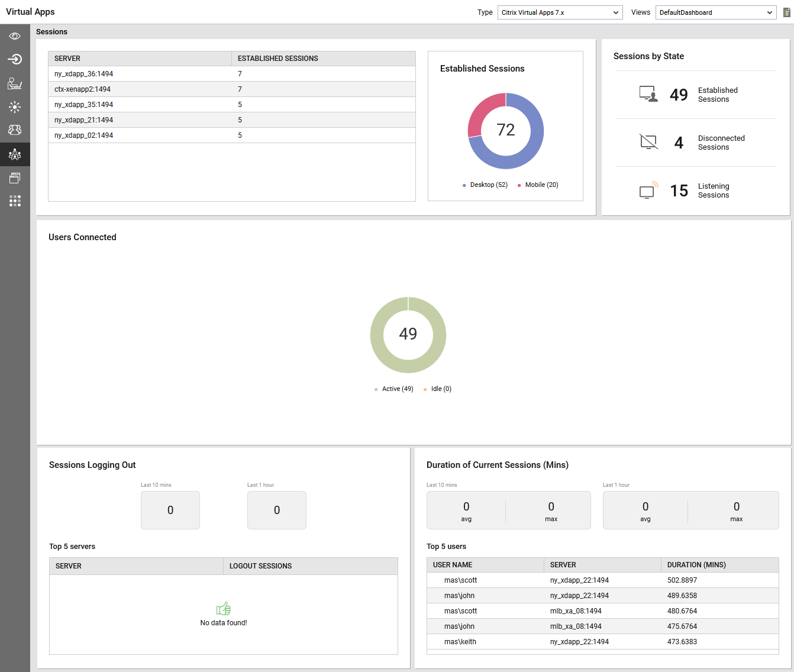Select the user-at-laptop sidebar icon
794x672 pixels.
(x=15, y=83)
